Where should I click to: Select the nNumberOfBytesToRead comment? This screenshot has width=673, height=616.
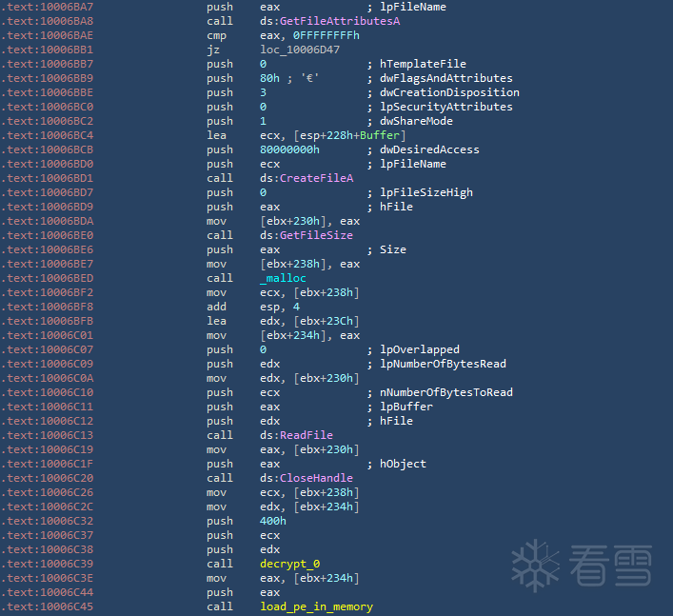point(445,392)
